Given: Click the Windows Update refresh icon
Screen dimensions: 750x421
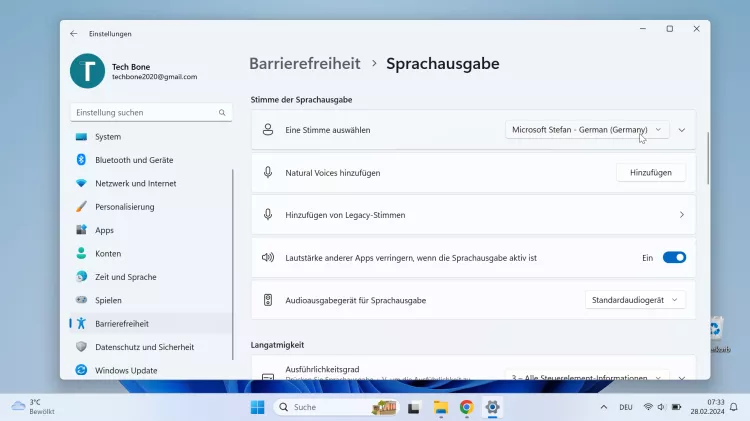Looking at the screenshot, I should coord(81,370).
